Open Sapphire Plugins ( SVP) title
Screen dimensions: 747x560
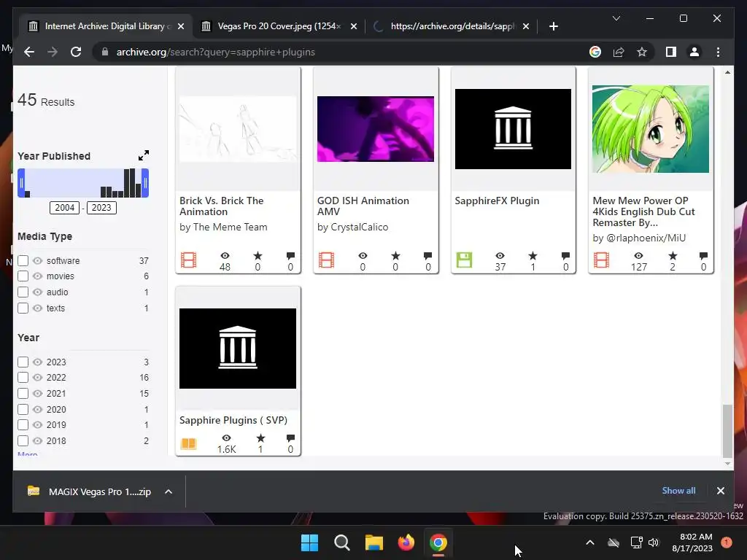233,420
